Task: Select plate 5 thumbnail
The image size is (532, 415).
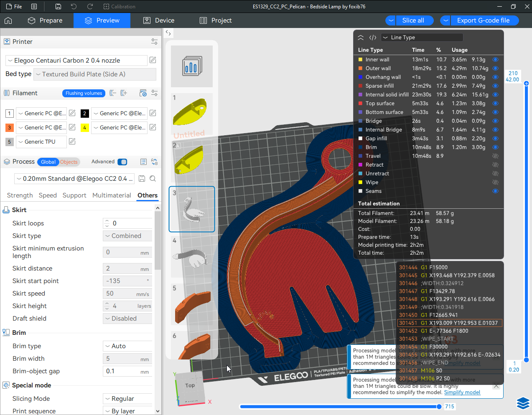Action: 192,305
